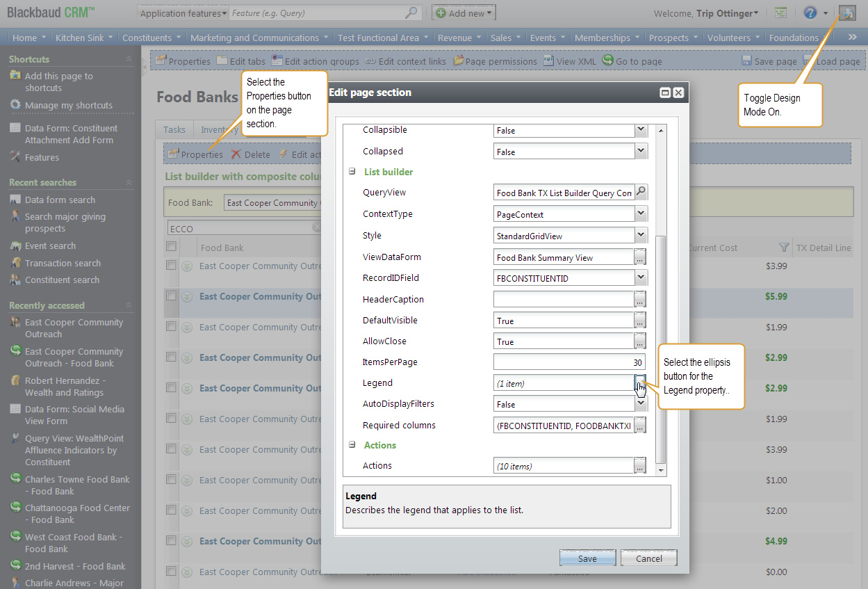
Task: Check the checkbox on the $1.00 row
Action: 171,479
